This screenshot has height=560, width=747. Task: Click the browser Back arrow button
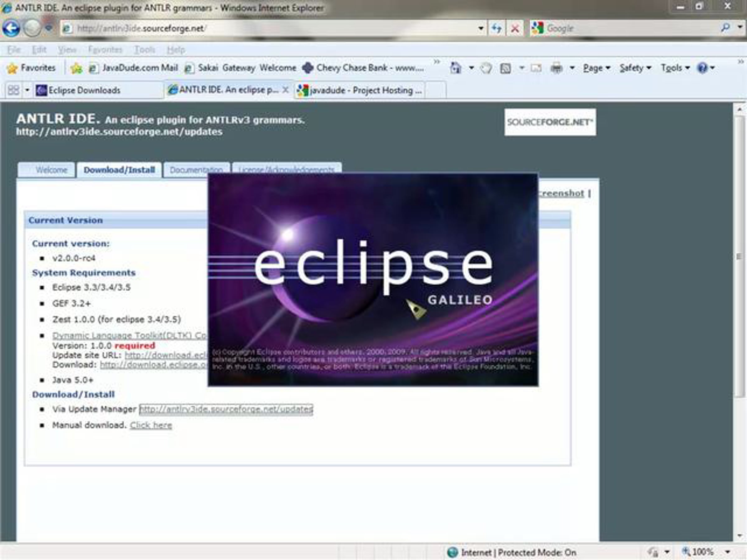click(x=11, y=28)
